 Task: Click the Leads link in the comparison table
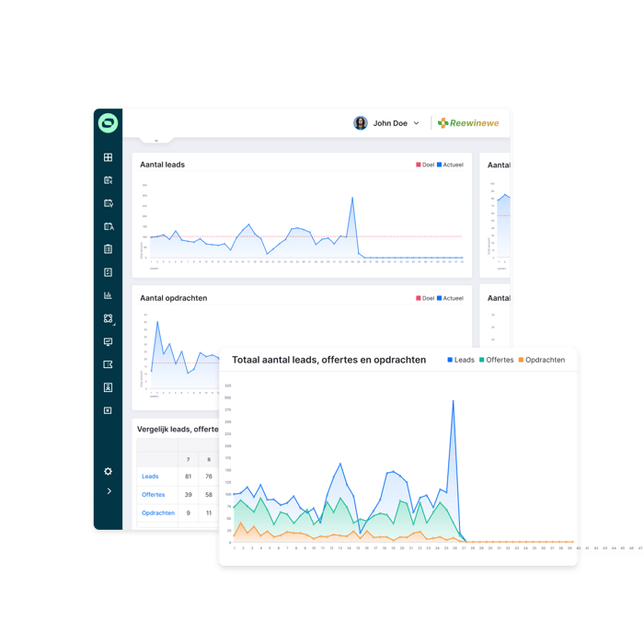click(151, 477)
